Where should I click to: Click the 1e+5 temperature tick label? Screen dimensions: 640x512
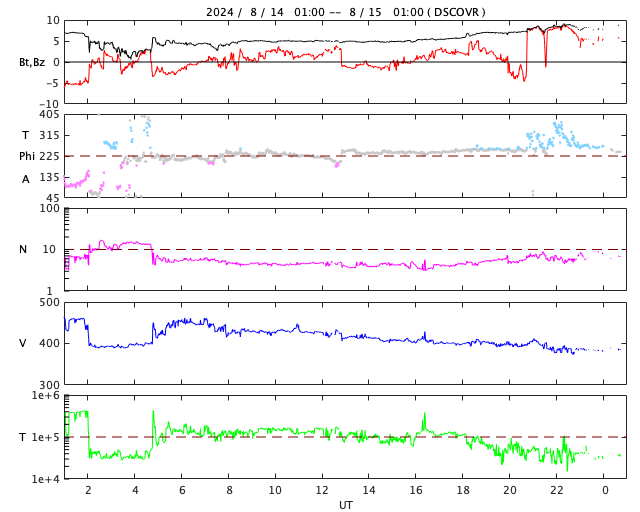point(46,437)
